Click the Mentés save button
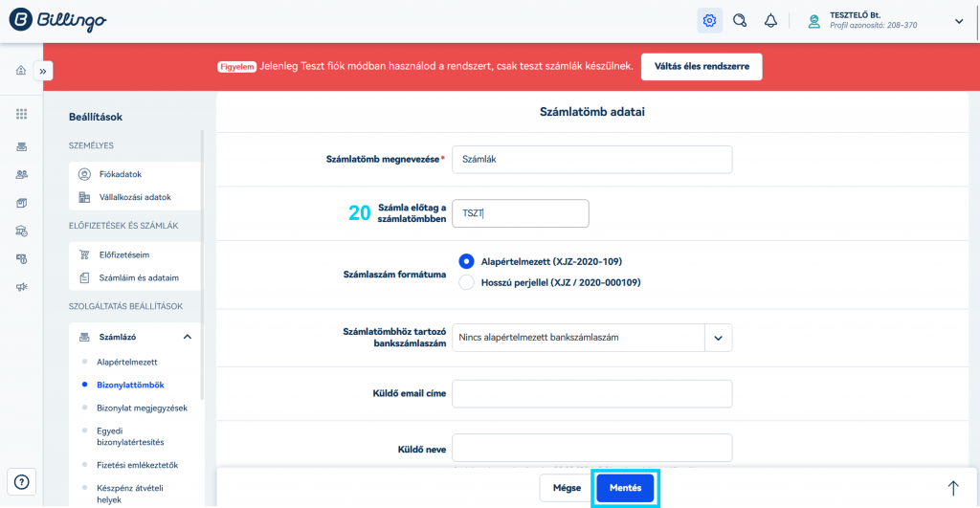The image size is (980, 508). coord(625,488)
